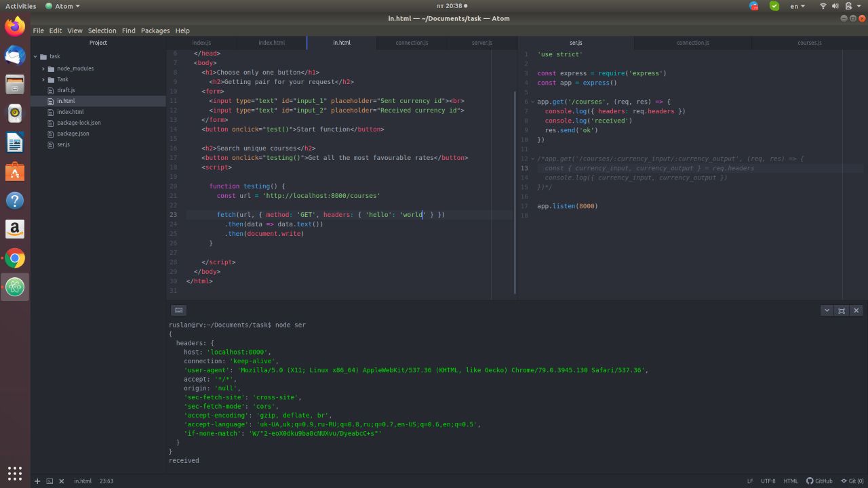Open the network Wi-Fi indicator
This screenshot has height=488, width=868.
pos(823,6)
